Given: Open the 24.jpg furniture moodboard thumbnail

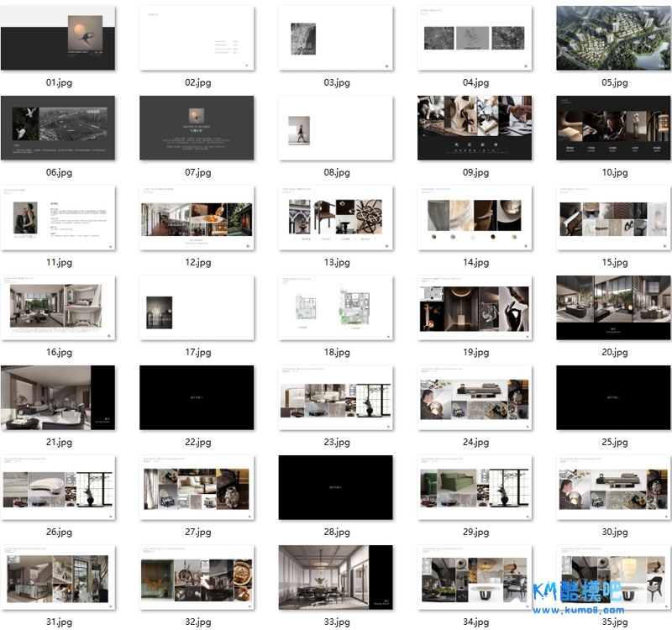Looking at the screenshot, I should click(x=475, y=397).
